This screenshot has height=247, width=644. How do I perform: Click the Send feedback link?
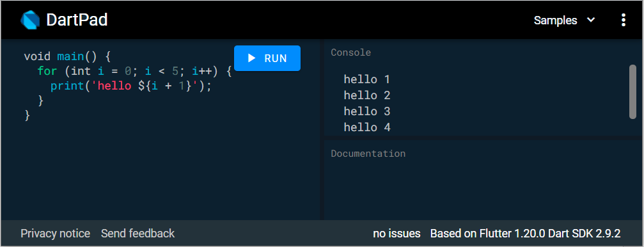point(138,234)
